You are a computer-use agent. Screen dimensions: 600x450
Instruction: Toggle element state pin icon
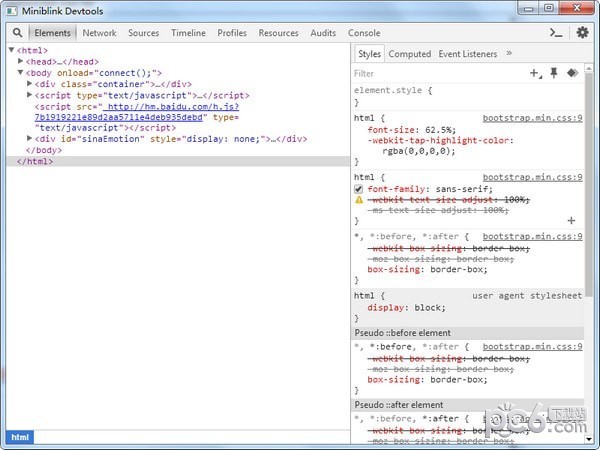pyautogui.click(x=553, y=73)
